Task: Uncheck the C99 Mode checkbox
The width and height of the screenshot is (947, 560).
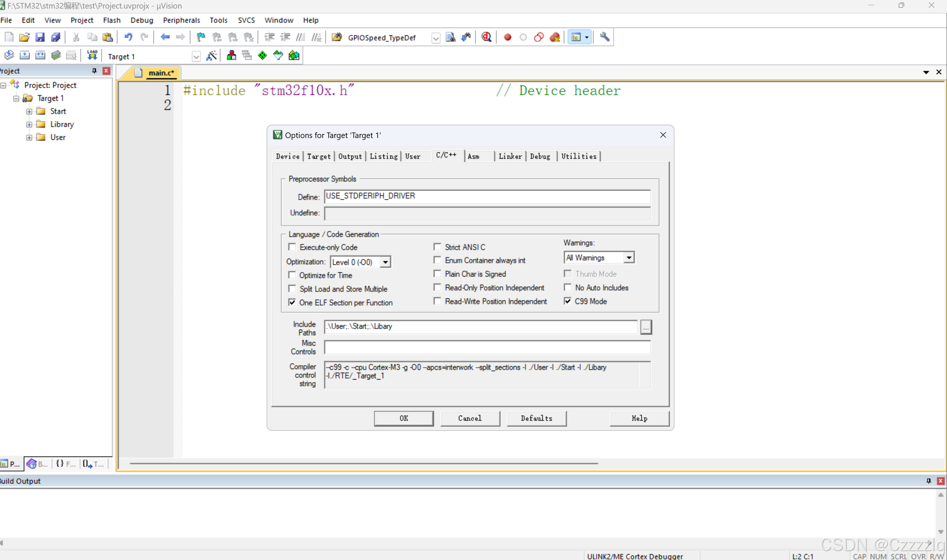Action: (x=567, y=301)
